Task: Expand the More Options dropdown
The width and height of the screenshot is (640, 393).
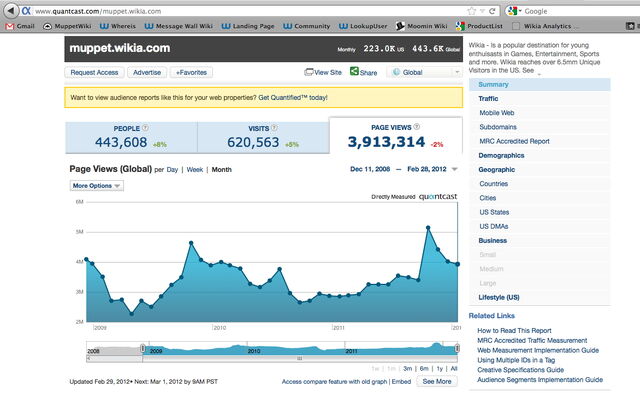Action: (x=97, y=186)
